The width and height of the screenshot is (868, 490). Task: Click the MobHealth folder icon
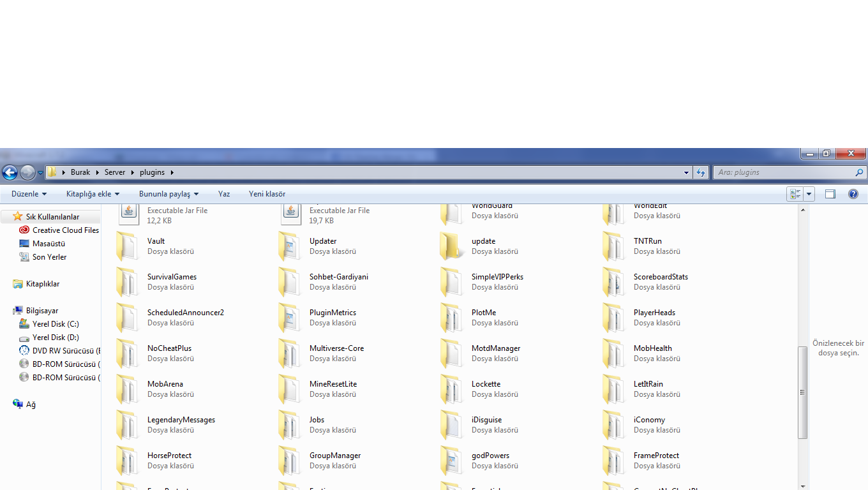click(x=614, y=353)
